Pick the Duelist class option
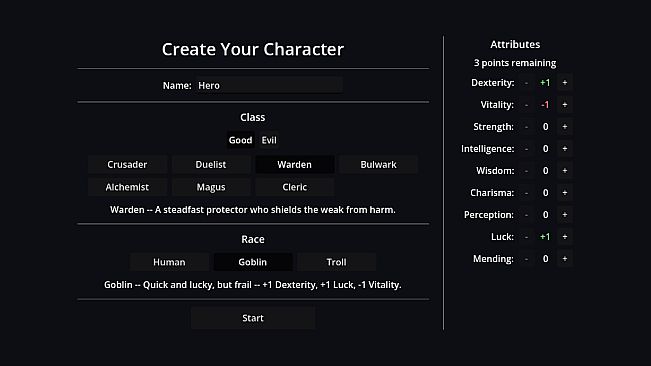 pos(211,164)
